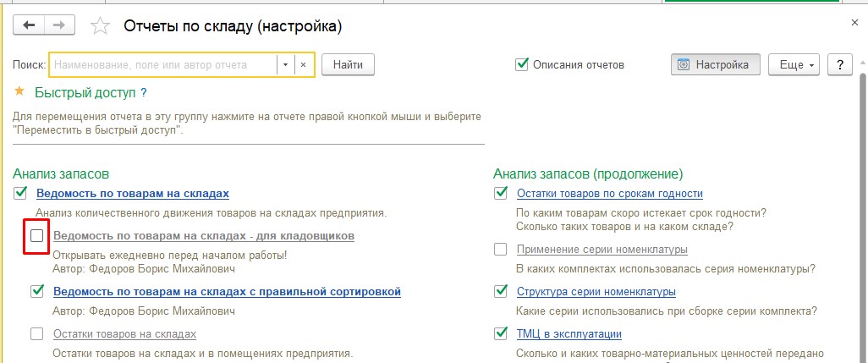Click the question mark help button
The height and width of the screenshot is (363, 868).
pos(839,64)
